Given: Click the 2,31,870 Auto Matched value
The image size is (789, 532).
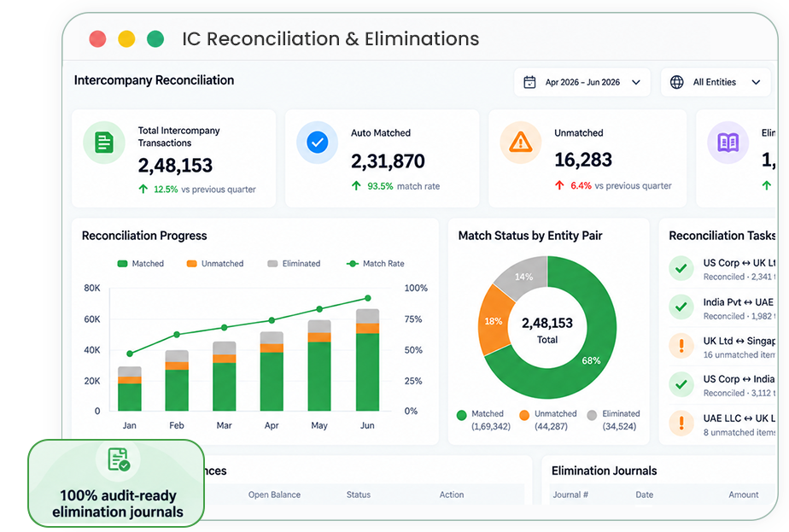Looking at the screenshot, I should pos(388,161).
